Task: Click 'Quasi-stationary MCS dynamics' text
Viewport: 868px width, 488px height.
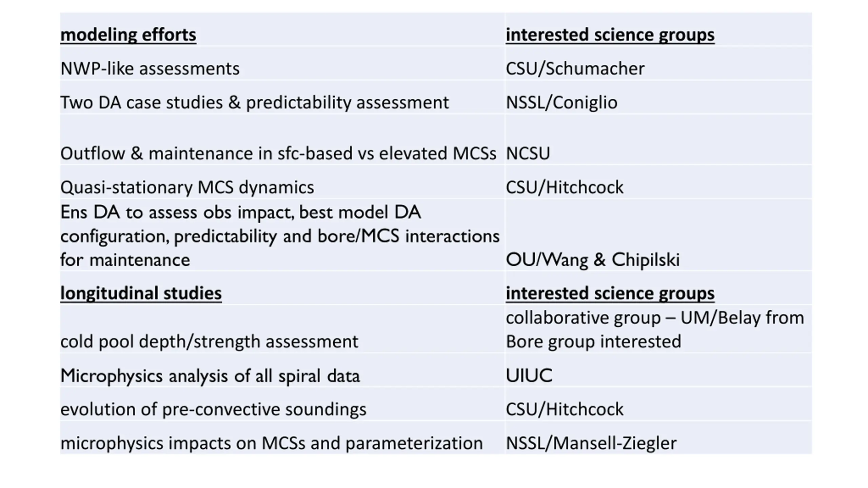Action: point(187,187)
